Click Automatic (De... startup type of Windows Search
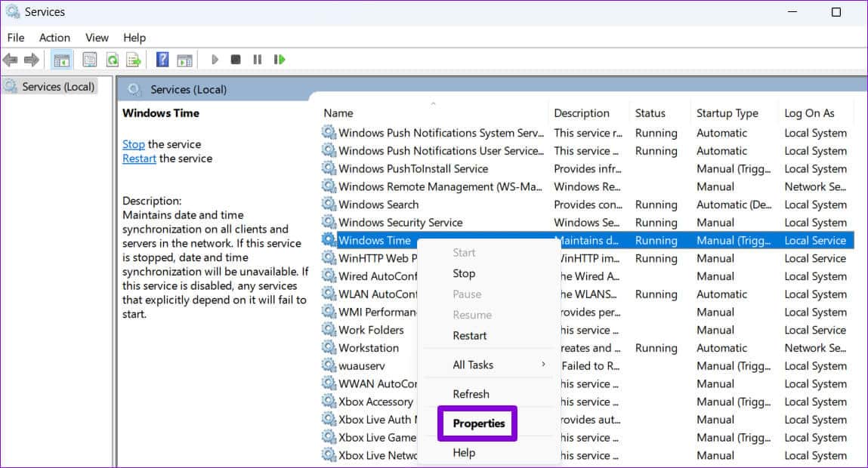Screen dimensions: 868x468 coord(734,204)
